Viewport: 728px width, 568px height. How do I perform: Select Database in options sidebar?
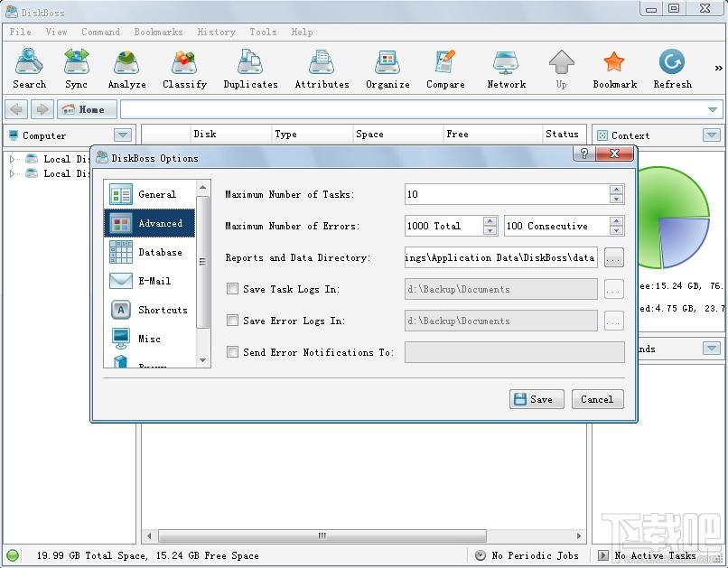[x=150, y=252]
